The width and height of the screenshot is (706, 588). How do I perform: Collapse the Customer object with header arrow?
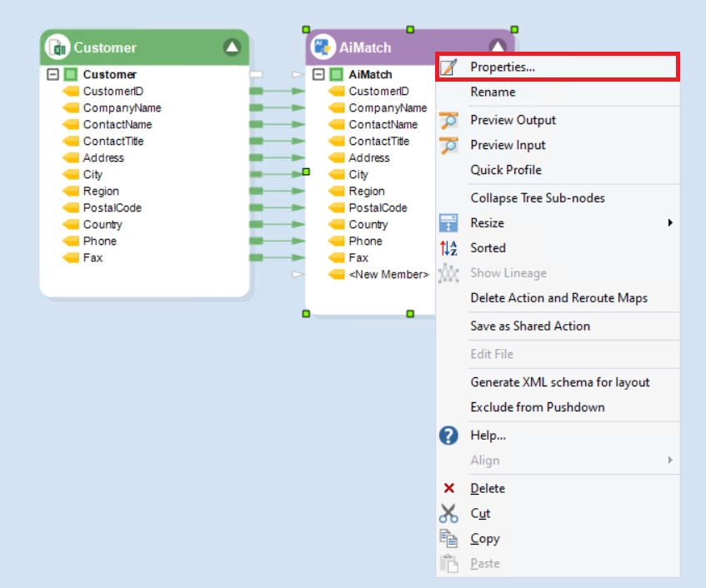232,47
